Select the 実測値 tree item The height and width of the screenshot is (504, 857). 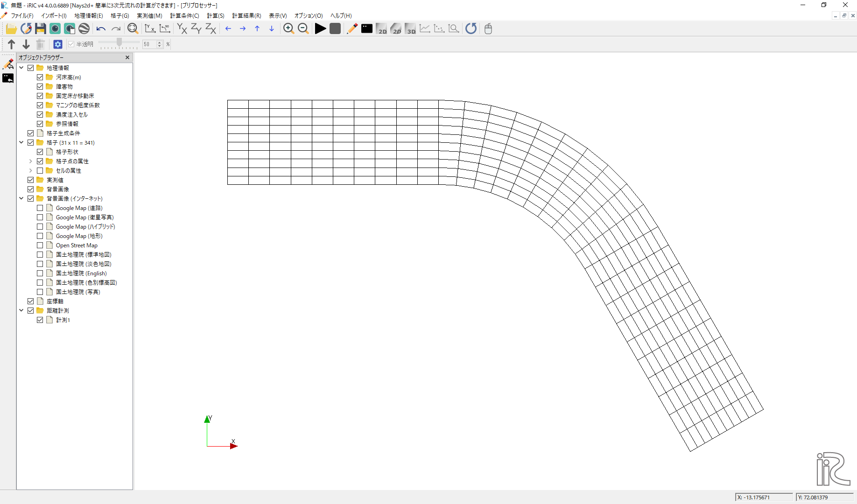[x=55, y=180]
